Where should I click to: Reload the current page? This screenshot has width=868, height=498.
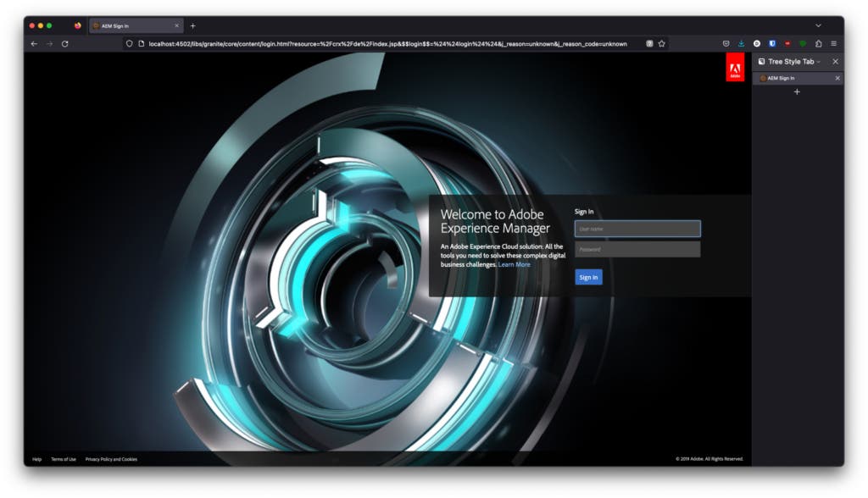pos(64,44)
